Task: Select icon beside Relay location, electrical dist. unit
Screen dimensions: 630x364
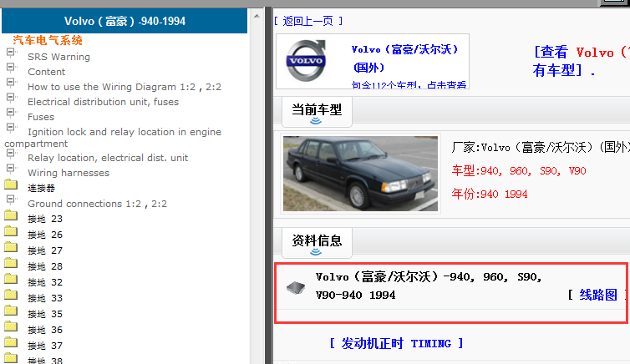Action: tap(11, 154)
